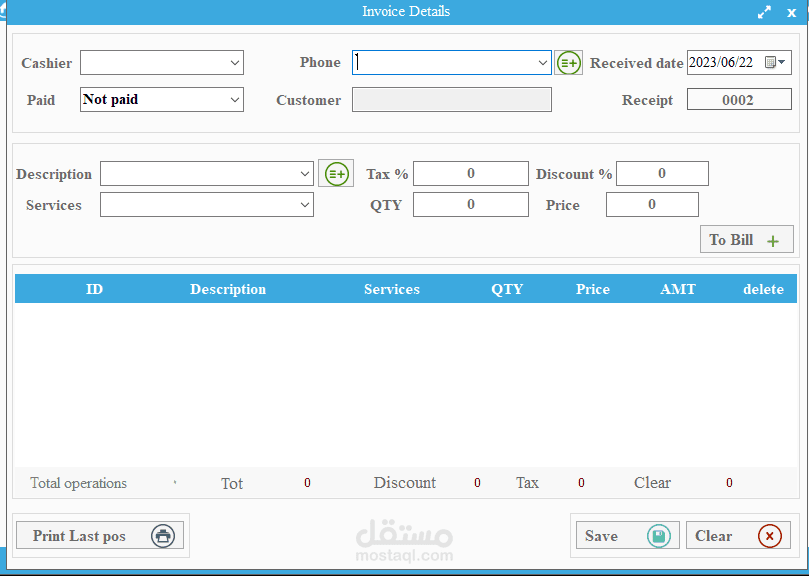
Task: Open the Paid status dropdown showing Not paid
Action: [235, 100]
